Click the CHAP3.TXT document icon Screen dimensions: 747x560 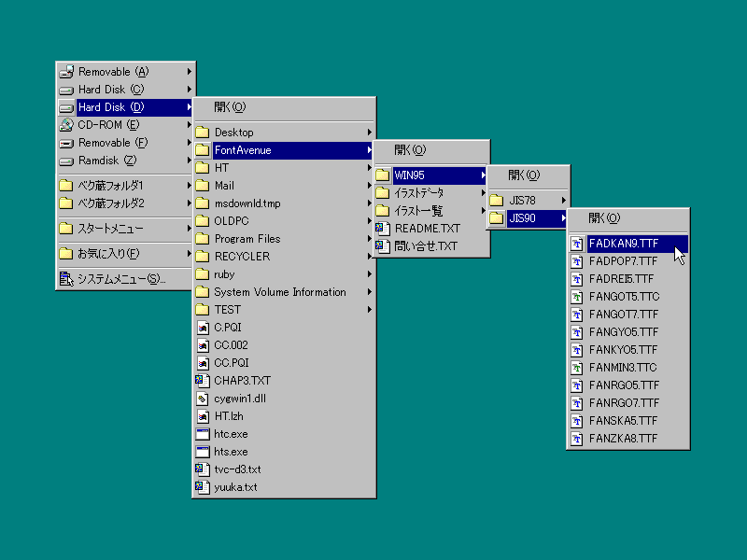coord(203,381)
